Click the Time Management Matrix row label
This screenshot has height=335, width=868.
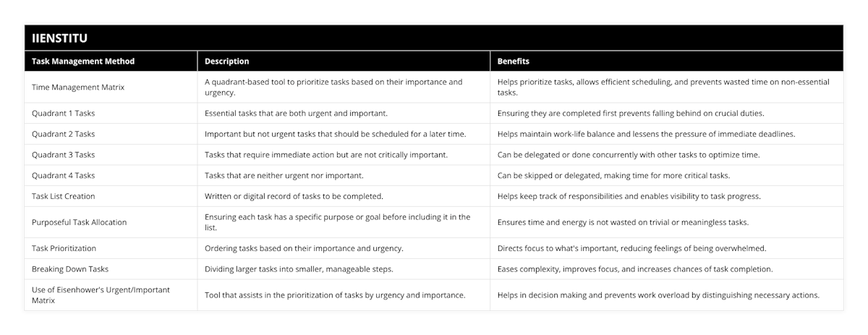[x=78, y=87]
